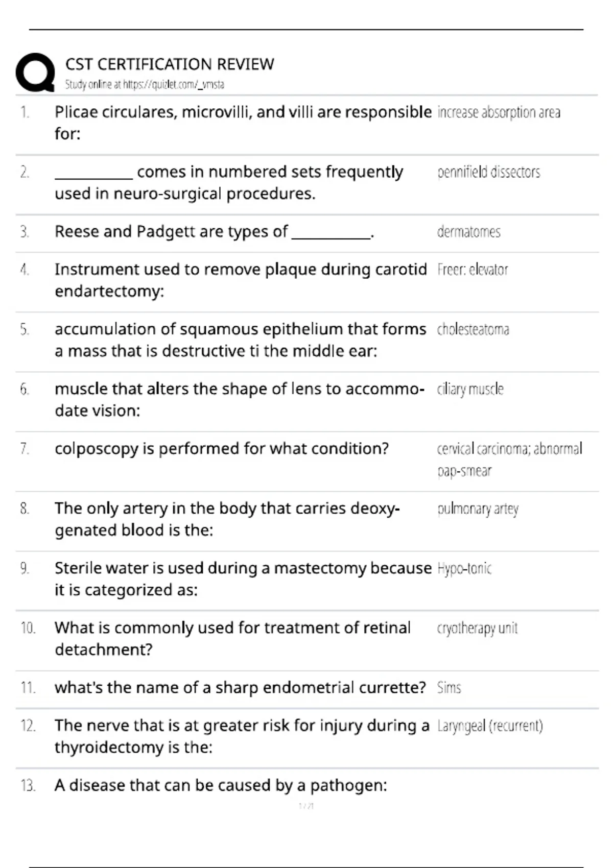Image resolution: width=613 pixels, height=868 pixels.
Task: Select question 5 about squamous epithelium mass
Action: click(241, 340)
